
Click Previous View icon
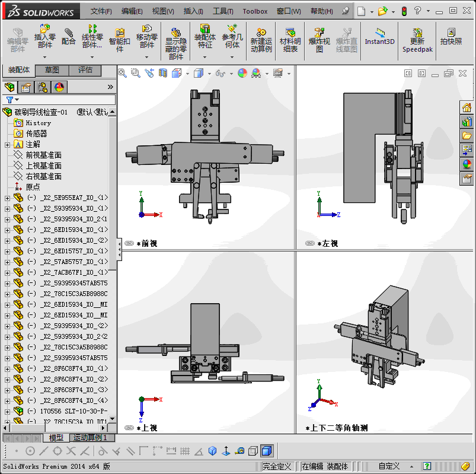pyautogui.click(x=149, y=73)
